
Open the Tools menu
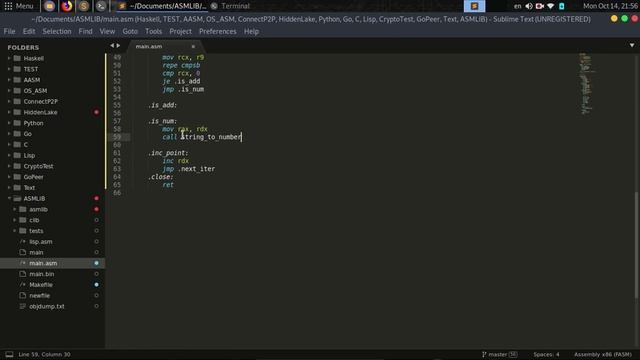153,31
